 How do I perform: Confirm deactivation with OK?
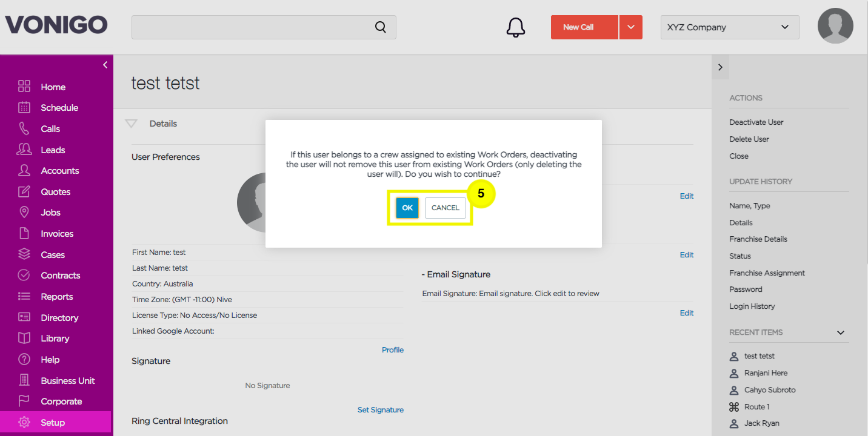click(x=407, y=208)
